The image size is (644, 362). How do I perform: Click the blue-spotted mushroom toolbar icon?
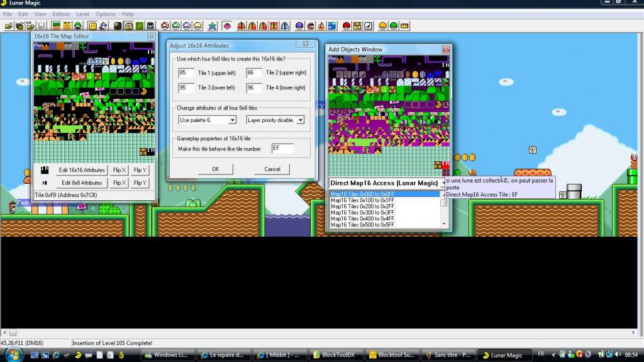pyautogui.click(x=187, y=26)
